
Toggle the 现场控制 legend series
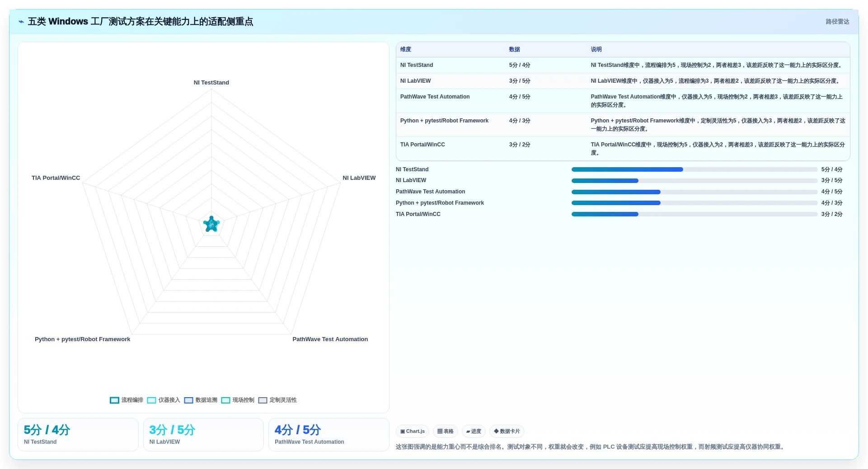tap(238, 400)
